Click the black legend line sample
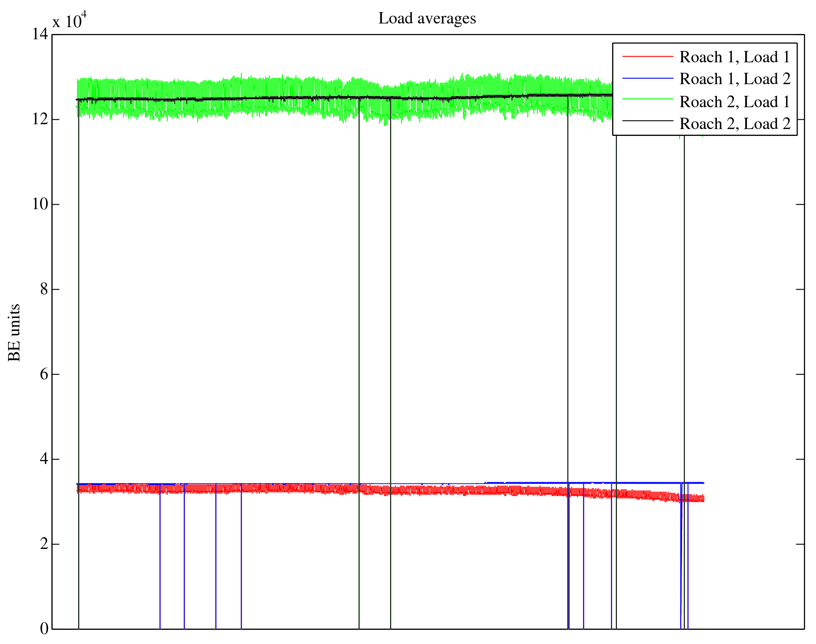 647,121
